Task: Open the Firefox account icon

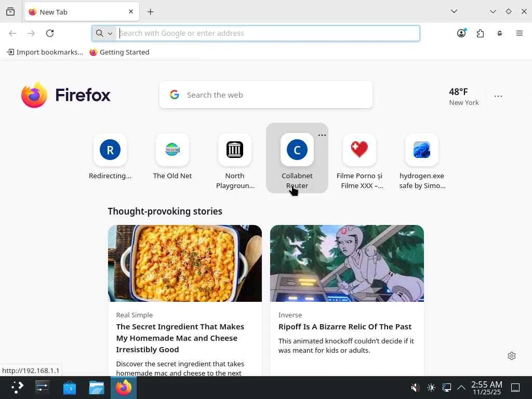Action: click(461, 33)
